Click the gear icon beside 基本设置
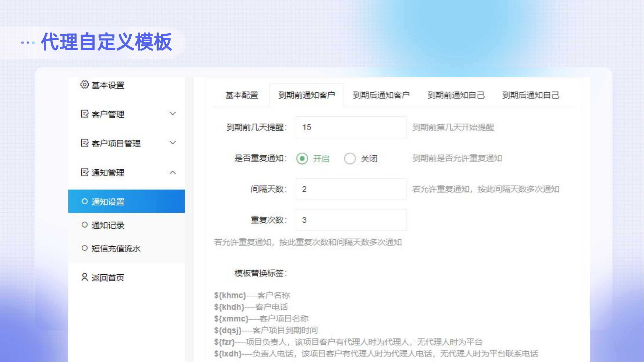644x362 pixels. click(x=85, y=85)
